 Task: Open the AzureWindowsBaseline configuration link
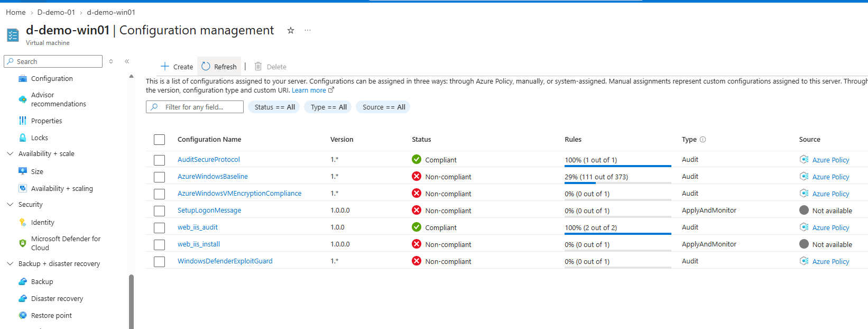coord(213,176)
